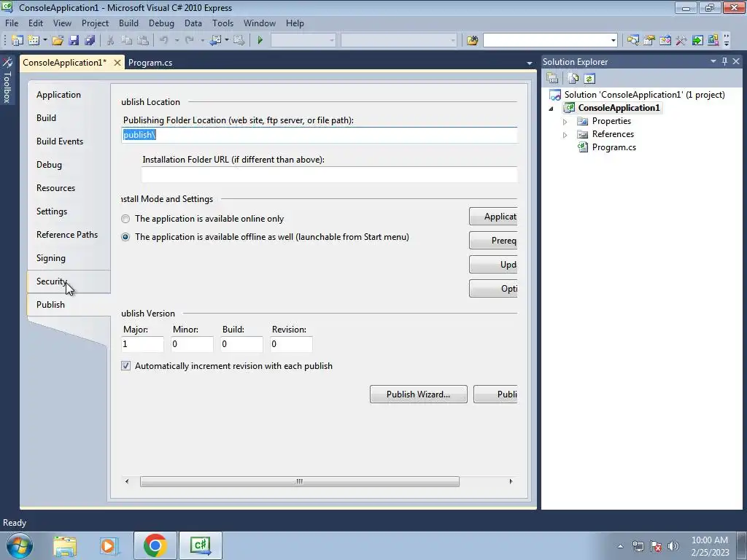Collapse the ConsoleApplication1 project node
747x560 pixels.
point(551,108)
